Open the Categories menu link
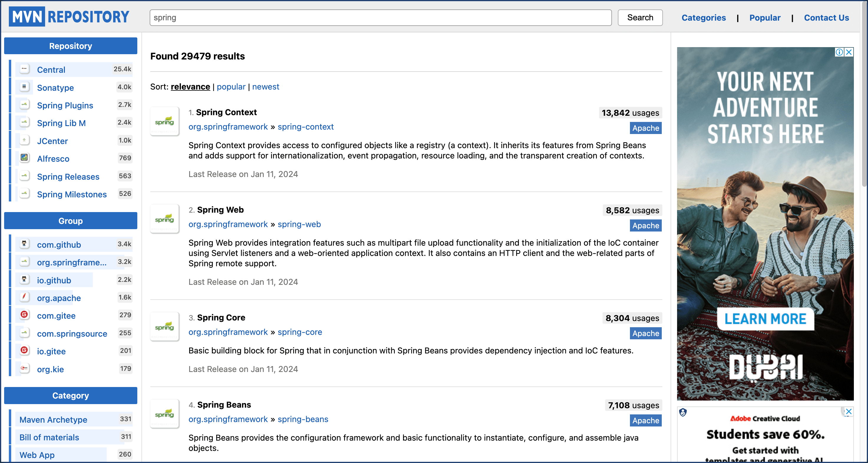The width and height of the screenshot is (868, 463). [x=704, y=17]
